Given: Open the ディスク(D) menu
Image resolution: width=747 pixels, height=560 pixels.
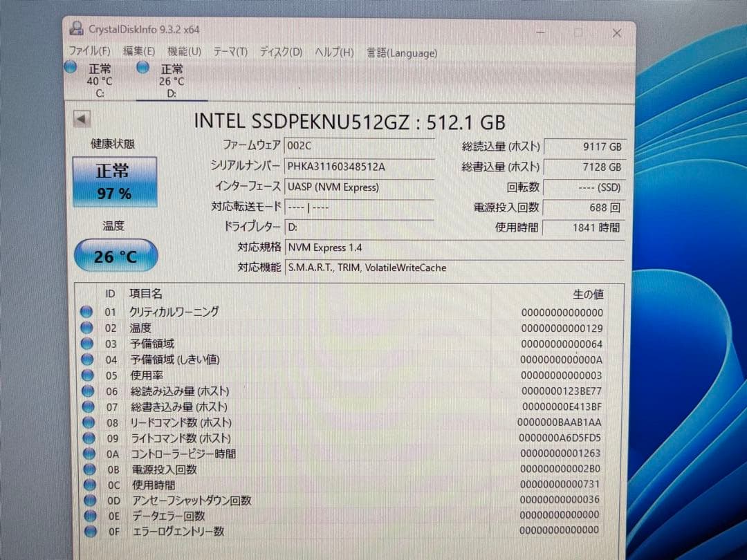Looking at the screenshot, I should [x=281, y=52].
